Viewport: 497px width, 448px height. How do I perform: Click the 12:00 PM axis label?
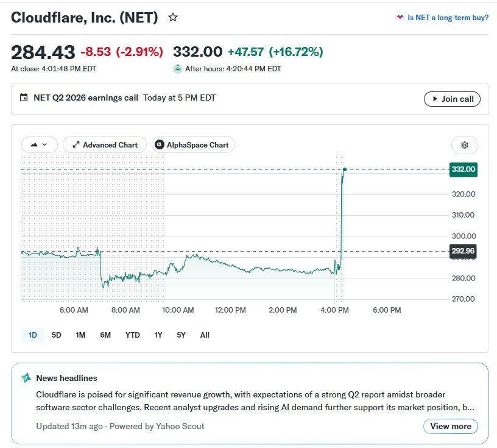(230, 310)
